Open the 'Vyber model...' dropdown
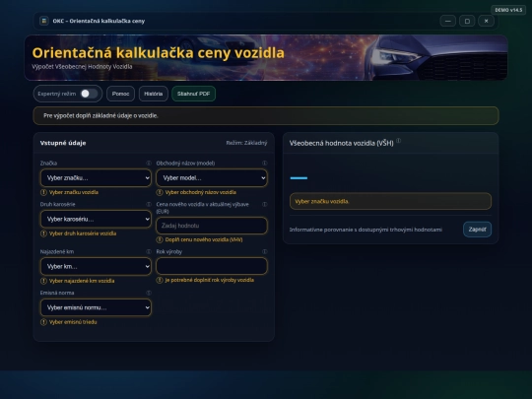Screen dimensions: 532x399 (x=212, y=177)
